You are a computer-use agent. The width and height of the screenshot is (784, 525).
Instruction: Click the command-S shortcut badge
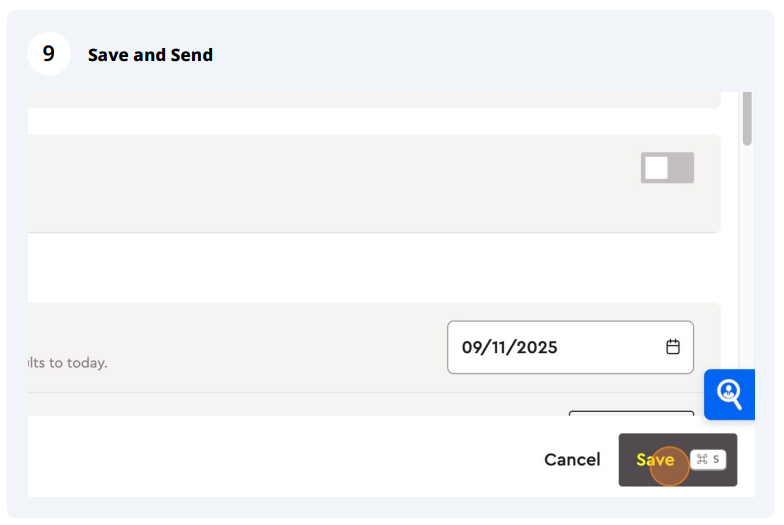[x=708, y=459]
